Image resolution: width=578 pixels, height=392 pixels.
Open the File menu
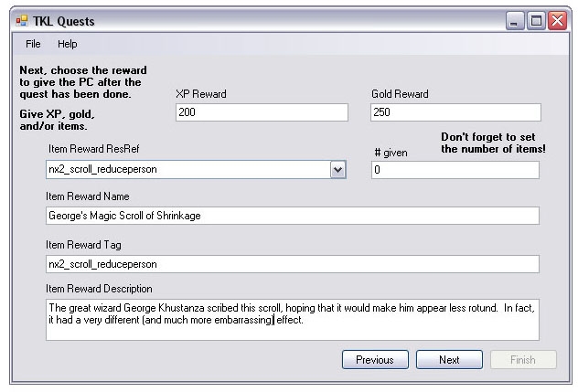point(33,44)
